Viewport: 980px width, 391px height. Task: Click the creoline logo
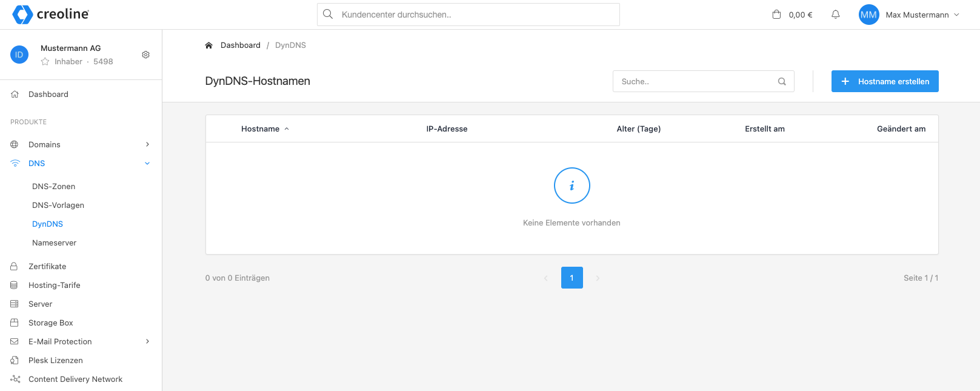coord(51,14)
